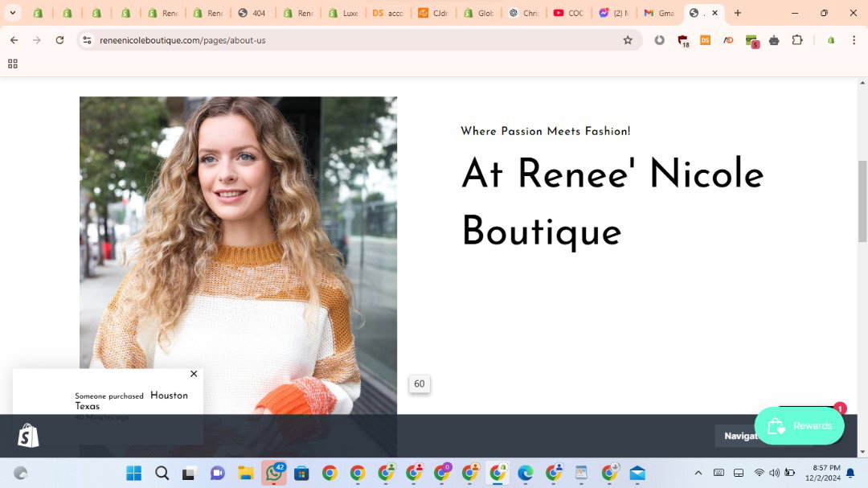The image size is (868, 488).
Task: Open the robot-shaped extension icon
Action: pos(774,40)
